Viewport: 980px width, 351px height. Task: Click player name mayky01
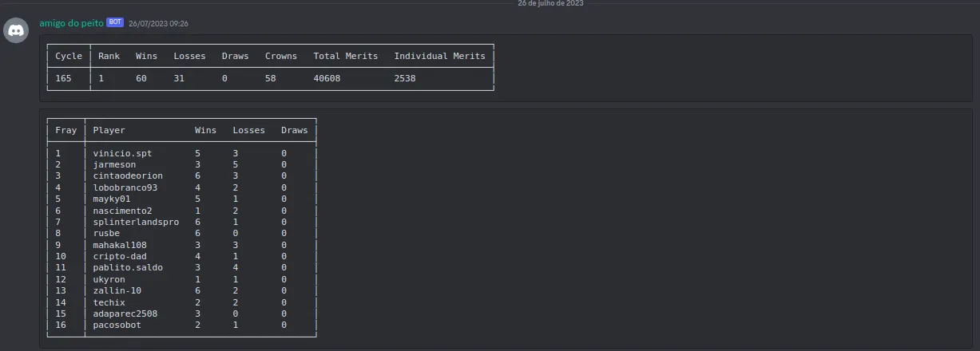[112, 199]
